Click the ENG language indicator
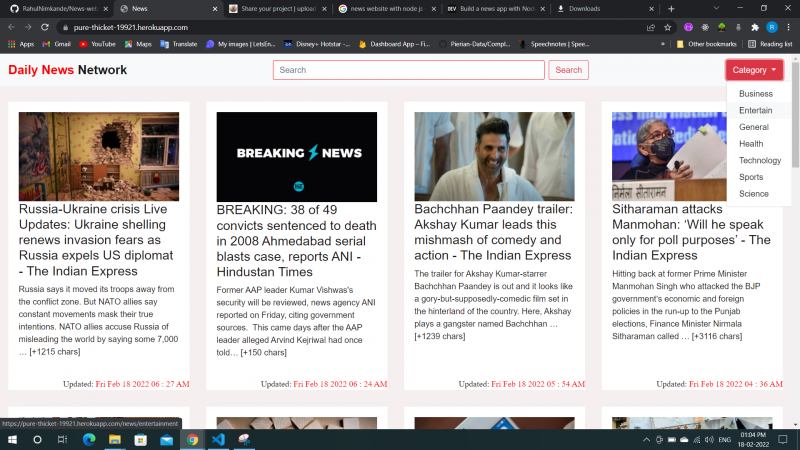This screenshot has height=450, width=800. pyautogui.click(x=724, y=440)
